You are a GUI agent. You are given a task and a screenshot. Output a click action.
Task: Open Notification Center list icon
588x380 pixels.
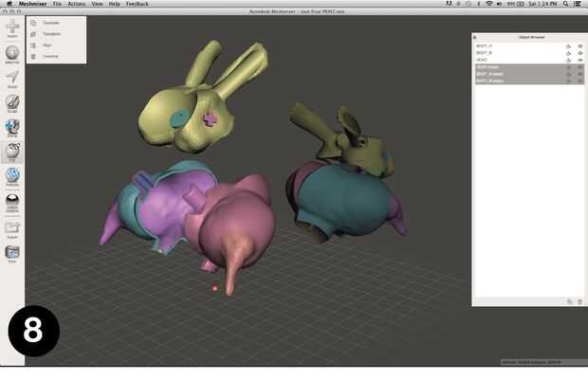click(x=578, y=4)
